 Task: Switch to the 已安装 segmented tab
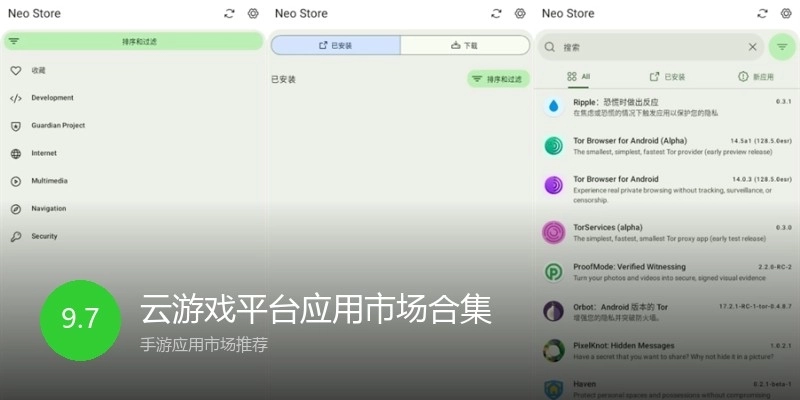coord(335,46)
